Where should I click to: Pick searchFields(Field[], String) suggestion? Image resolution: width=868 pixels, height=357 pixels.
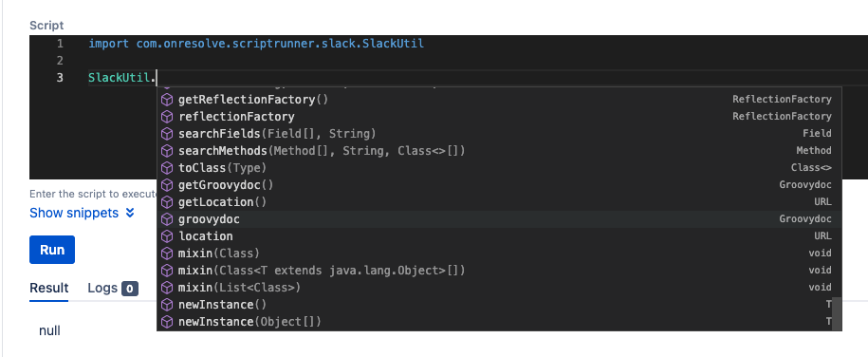pyautogui.click(x=277, y=134)
